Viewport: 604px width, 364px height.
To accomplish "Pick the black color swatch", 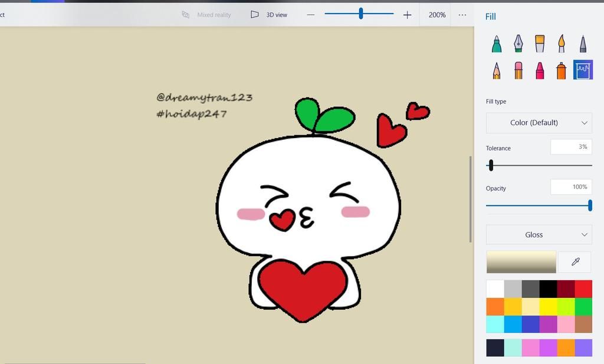I will click(x=548, y=289).
